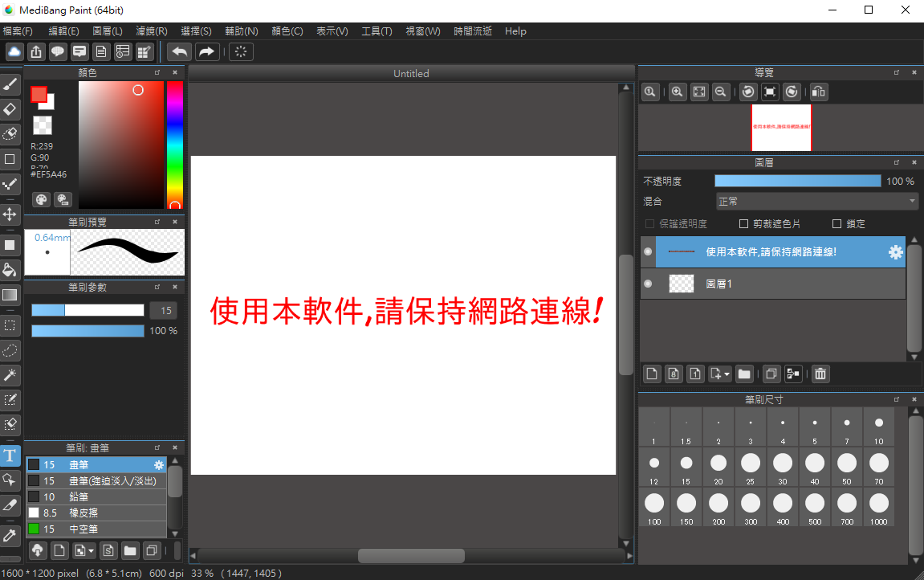Screen dimensions: 924x580
Task: Enable the 剪裁遮色片 checkbox
Action: [x=743, y=224]
